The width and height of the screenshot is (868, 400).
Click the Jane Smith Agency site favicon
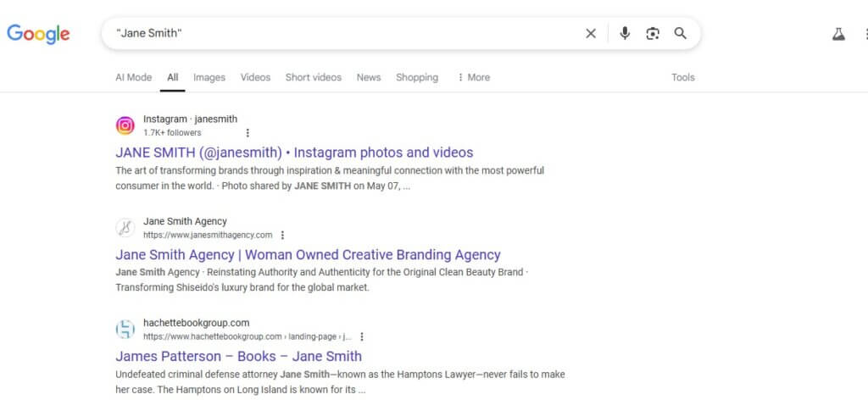coord(125,228)
